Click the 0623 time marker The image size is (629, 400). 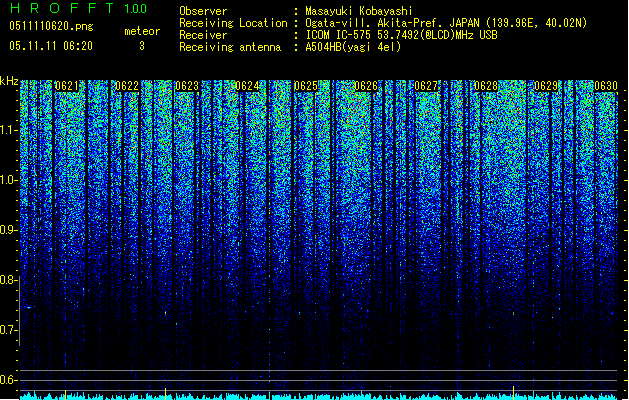[x=187, y=86]
